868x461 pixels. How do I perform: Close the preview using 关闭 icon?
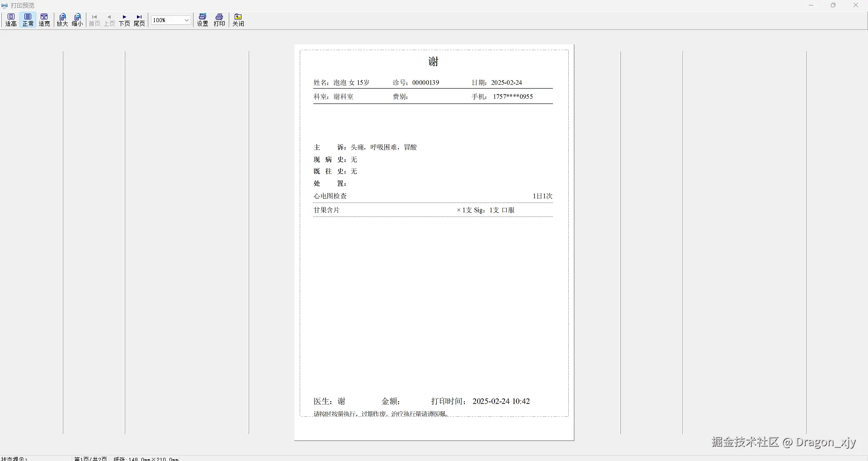point(238,20)
